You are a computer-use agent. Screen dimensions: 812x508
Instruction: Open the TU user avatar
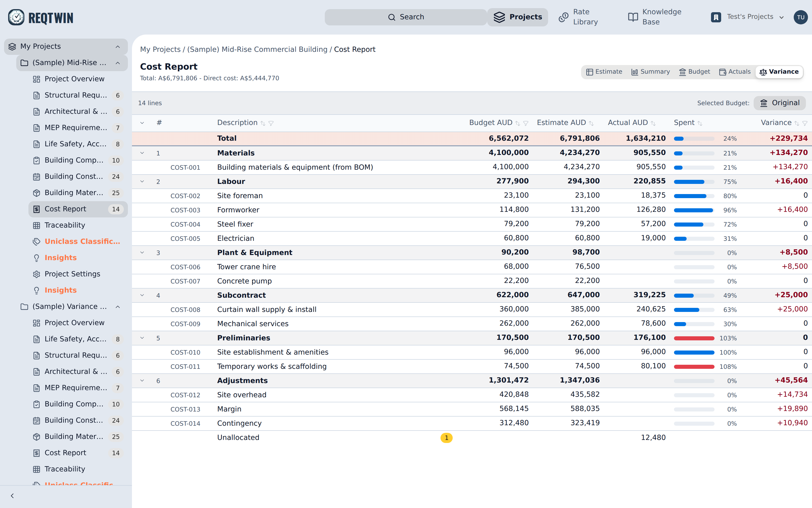(801, 17)
